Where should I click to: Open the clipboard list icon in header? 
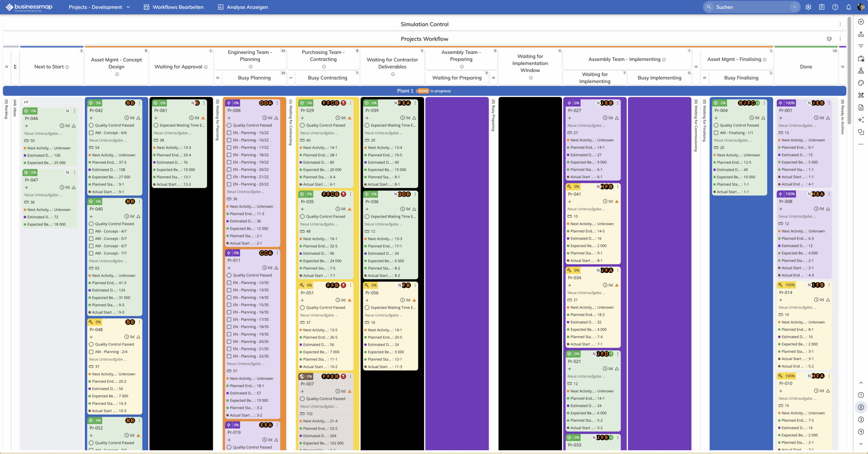pos(822,7)
